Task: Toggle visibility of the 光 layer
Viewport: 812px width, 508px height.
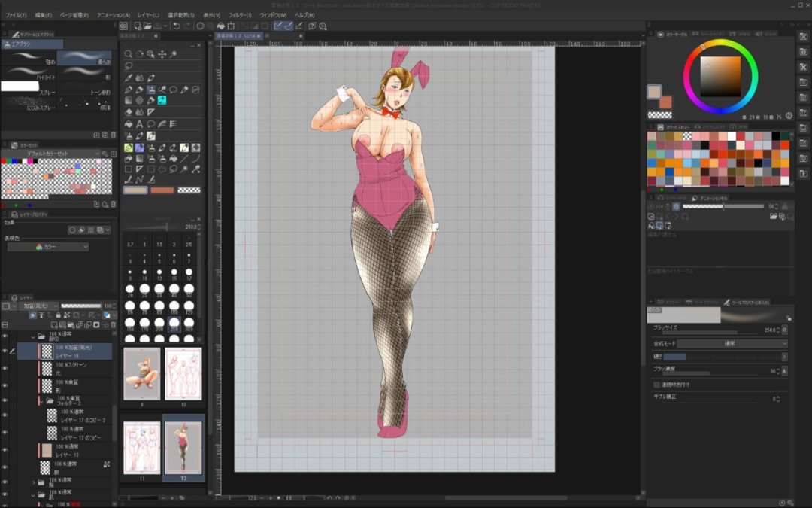Action: tap(5, 369)
